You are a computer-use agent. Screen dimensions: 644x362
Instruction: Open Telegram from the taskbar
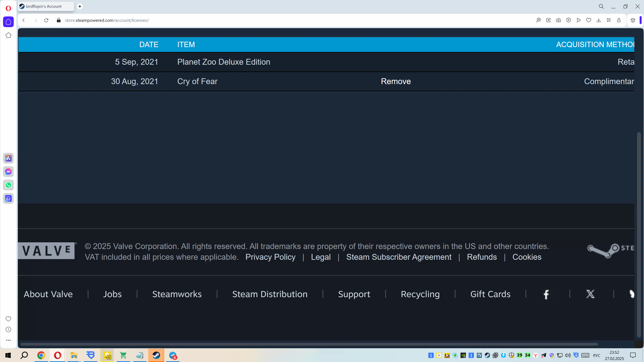173,355
